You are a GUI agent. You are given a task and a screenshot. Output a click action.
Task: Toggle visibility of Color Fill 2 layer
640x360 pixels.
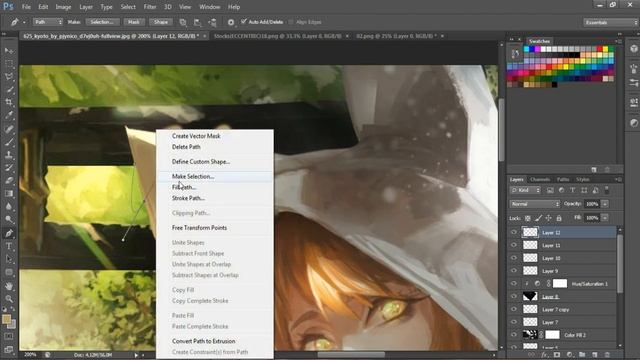coord(514,335)
